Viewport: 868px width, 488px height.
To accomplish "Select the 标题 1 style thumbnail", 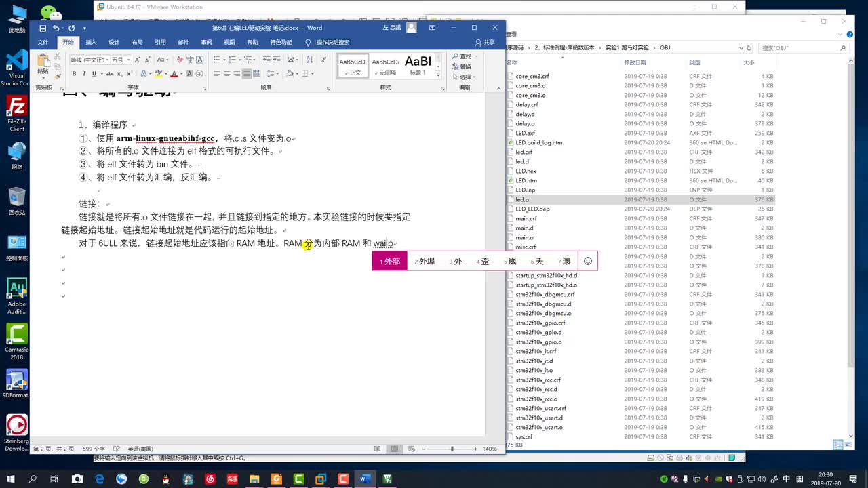I will 418,66.
